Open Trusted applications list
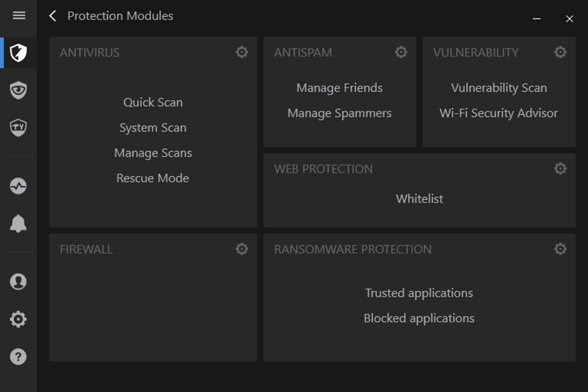The width and height of the screenshot is (588, 392). pyautogui.click(x=419, y=293)
